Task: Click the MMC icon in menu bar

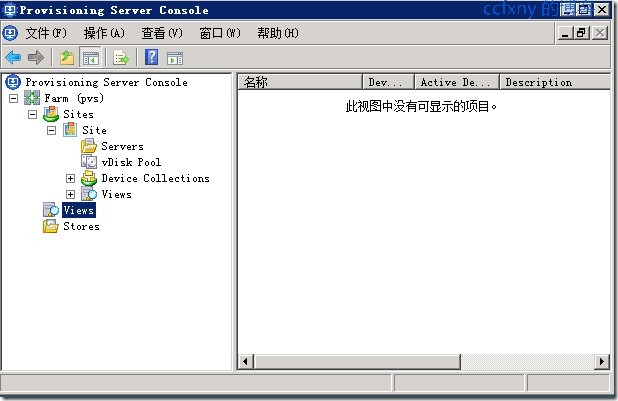Action: pos(10,33)
